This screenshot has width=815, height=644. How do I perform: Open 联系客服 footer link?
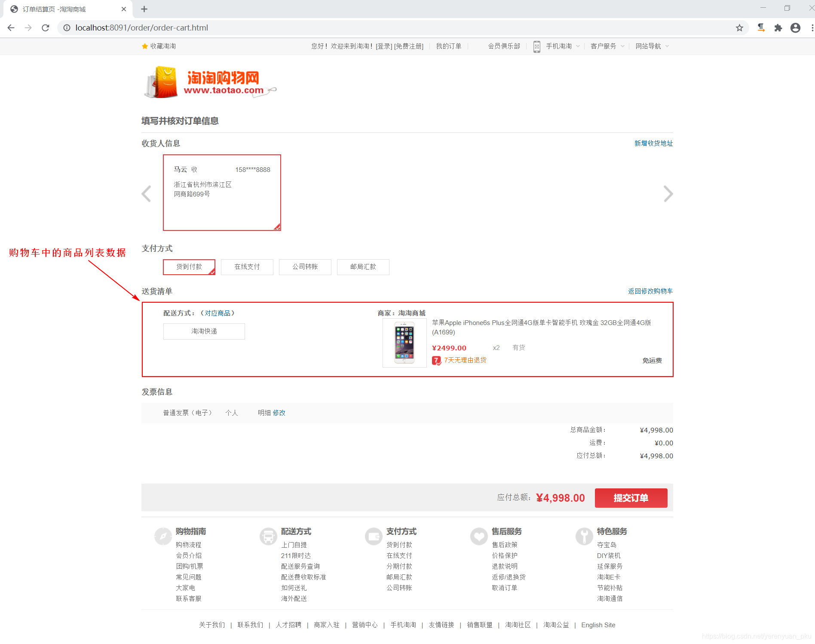point(189,599)
